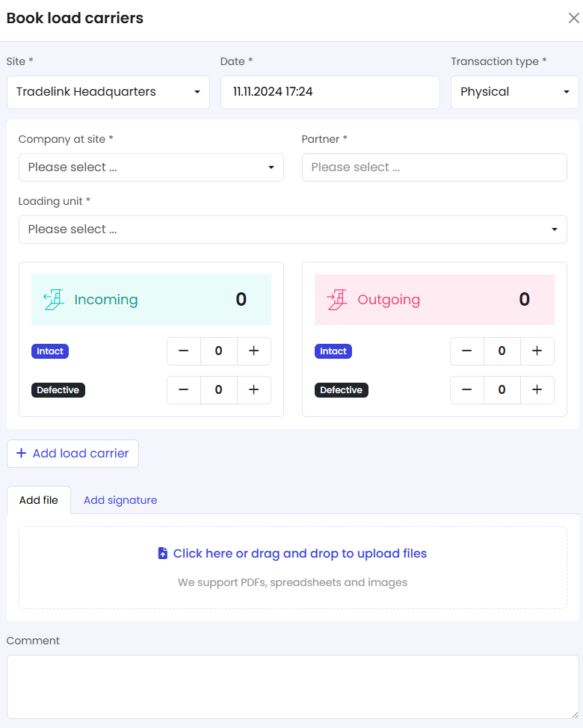Screen dimensions: 583x728
Task: Click into the Comment text area
Action: 292,687
